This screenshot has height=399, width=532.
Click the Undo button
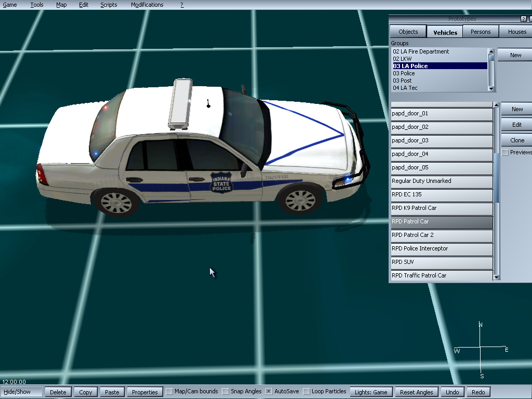[453, 392]
